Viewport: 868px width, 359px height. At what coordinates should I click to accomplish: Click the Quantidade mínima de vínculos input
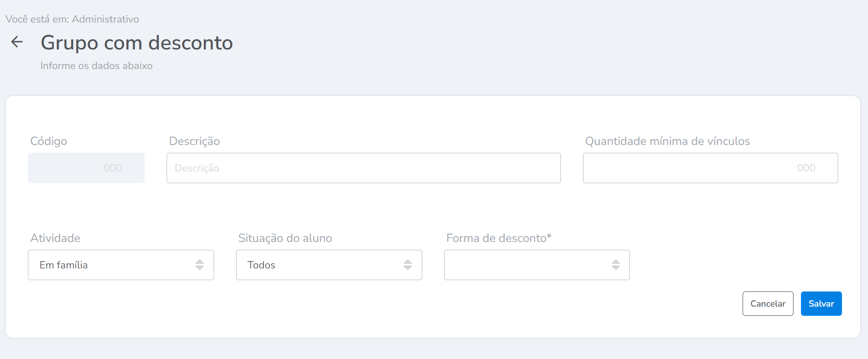click(x=710, y=168)
